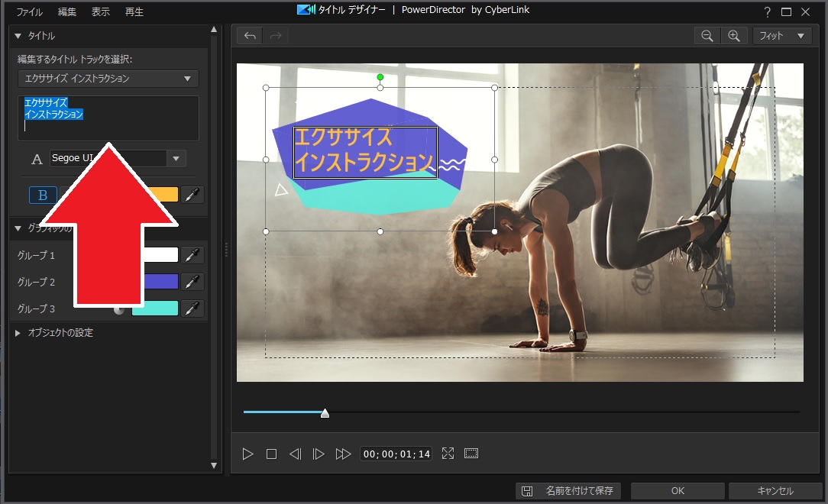828x504 pixels.
Task: Use the eyedropper for グループ 3
Action: pyautogui.click(x=192, y=309)
